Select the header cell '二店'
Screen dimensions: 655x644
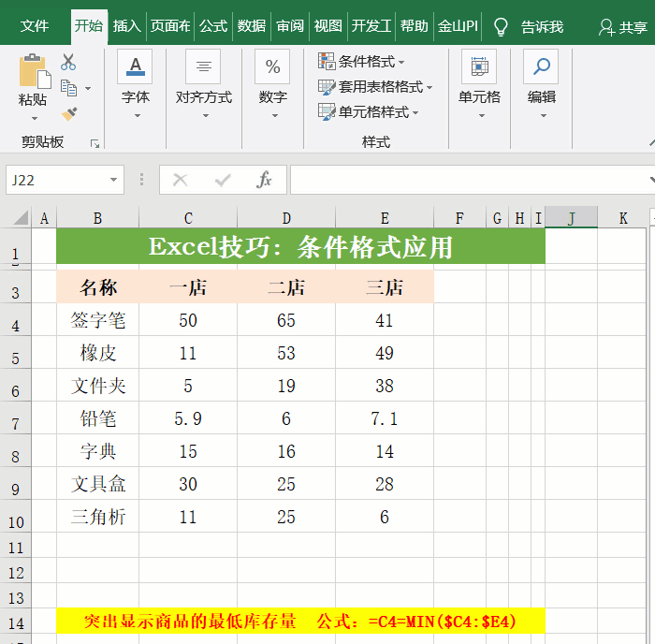pyautogui.click(x=286, y=286)
